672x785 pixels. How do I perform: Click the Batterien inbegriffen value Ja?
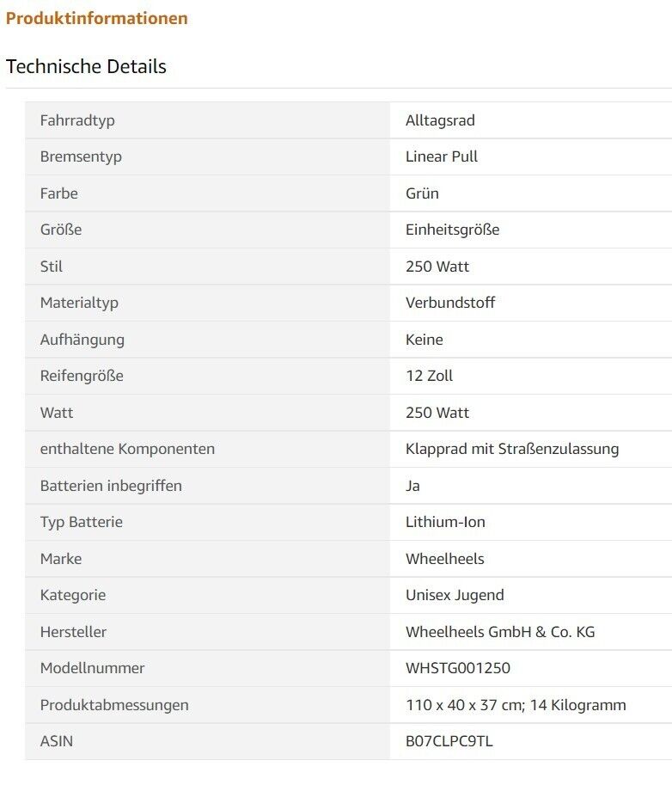click(x=412, y=486)
